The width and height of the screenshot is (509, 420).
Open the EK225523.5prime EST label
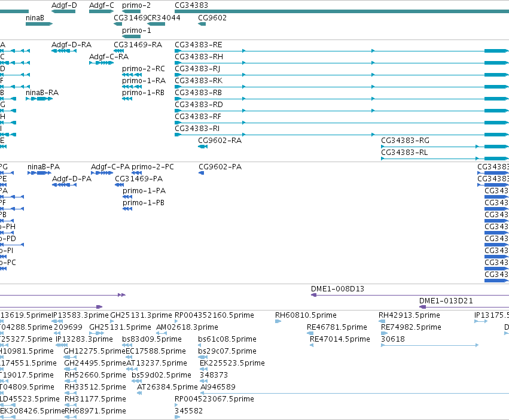(x=232, y=364)
